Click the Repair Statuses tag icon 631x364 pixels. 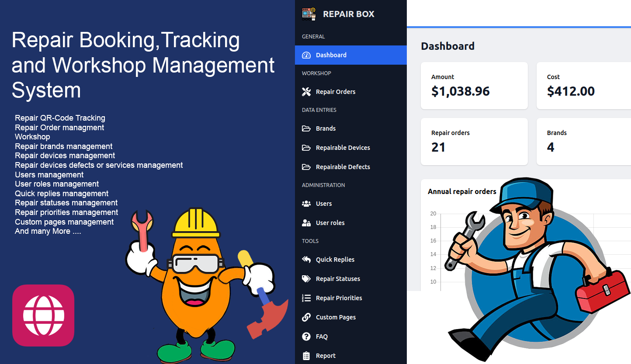point(306,279)
